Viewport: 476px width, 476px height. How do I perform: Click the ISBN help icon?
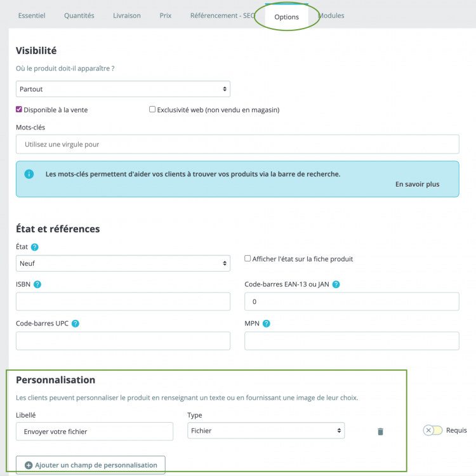tap(37, 284)
